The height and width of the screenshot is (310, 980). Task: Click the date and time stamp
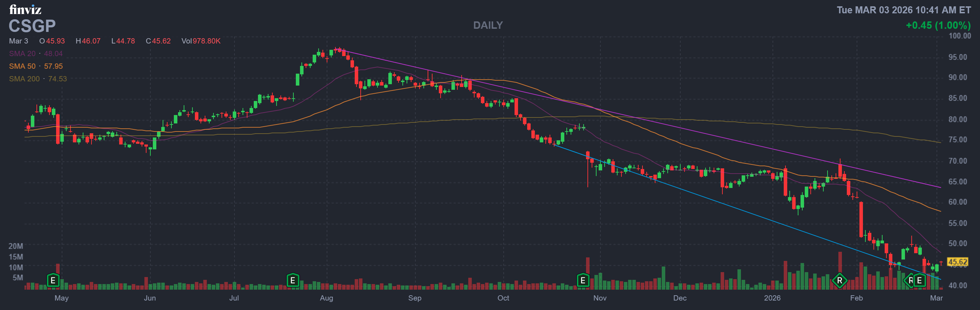tap(903, 10)
